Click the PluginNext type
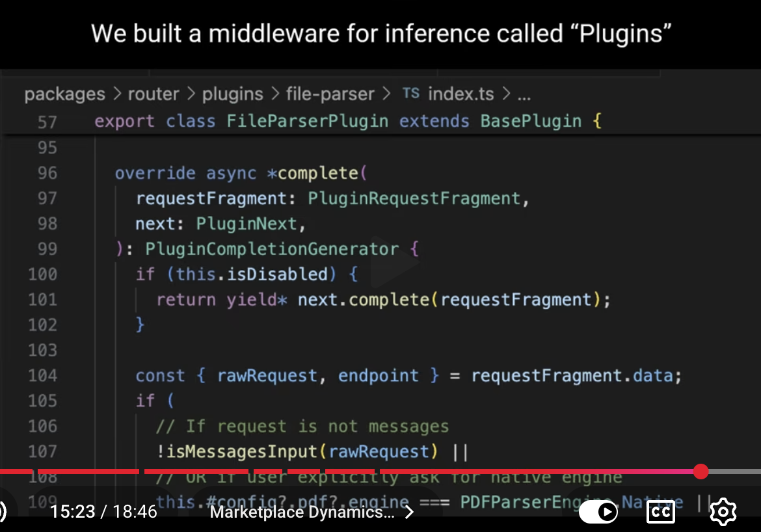The image size is (761, 532). [x=247, y=223]
